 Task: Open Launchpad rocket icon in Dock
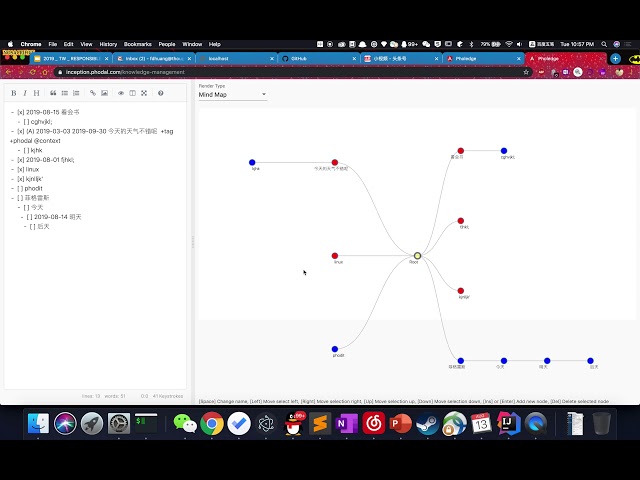click(92, 423)
